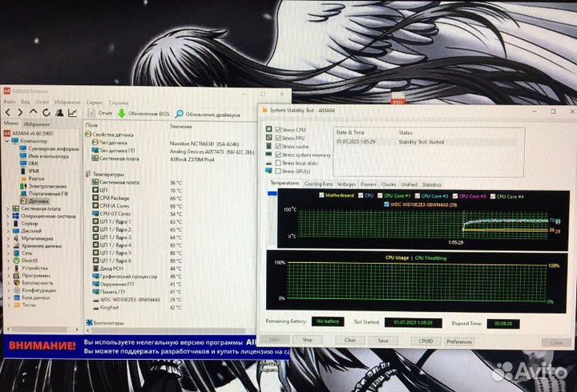Select Датчики tree item
The image size is (577, 392).
tap(34, 201)
